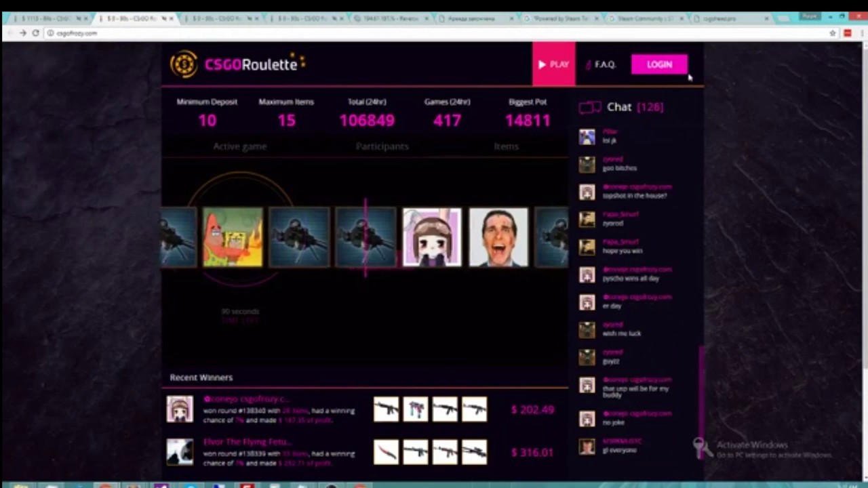Bookmark the page with the star icon
Screen dimensions: 868x488
tap(833, 33)
